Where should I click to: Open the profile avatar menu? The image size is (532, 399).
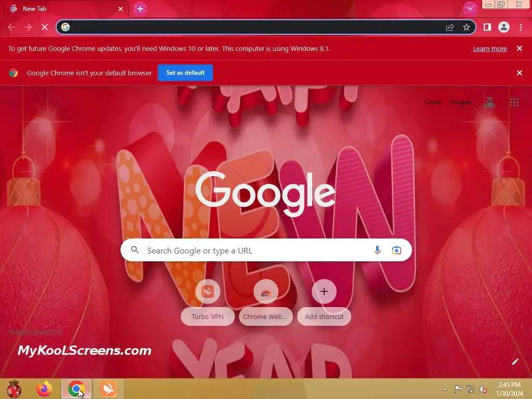pos(504,27)
